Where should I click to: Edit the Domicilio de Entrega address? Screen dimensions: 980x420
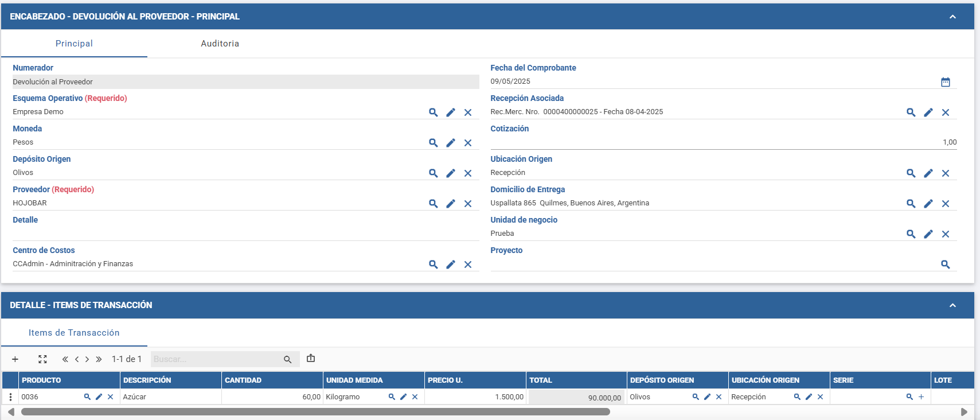[928, 204]
